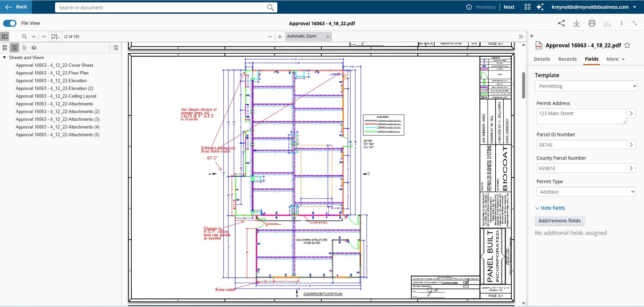This screenshot has height=307, width=644.
Task: Open the layers panel icon
Action: tap(34, 48)
